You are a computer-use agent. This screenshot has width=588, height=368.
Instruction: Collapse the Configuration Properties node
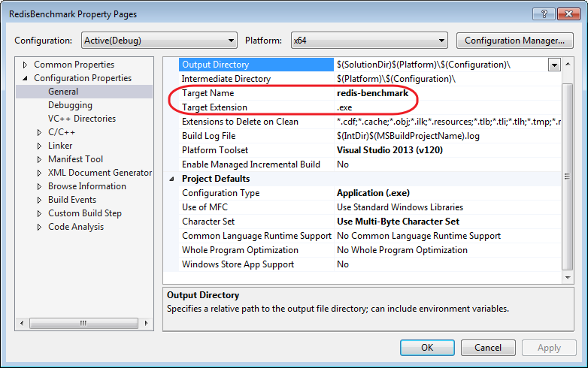[26, 78]
